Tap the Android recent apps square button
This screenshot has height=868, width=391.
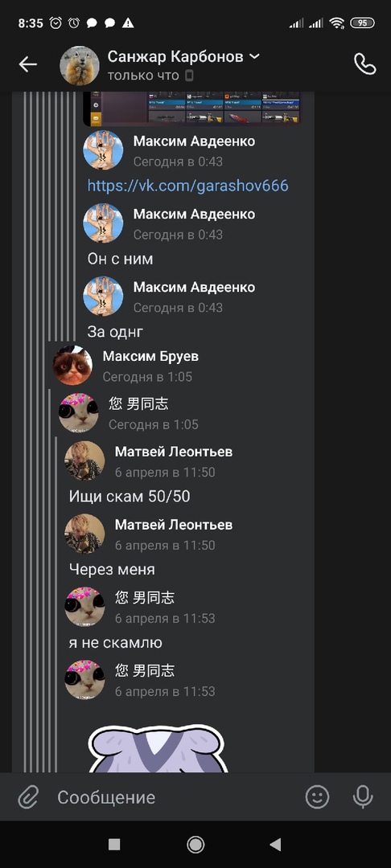114,844
